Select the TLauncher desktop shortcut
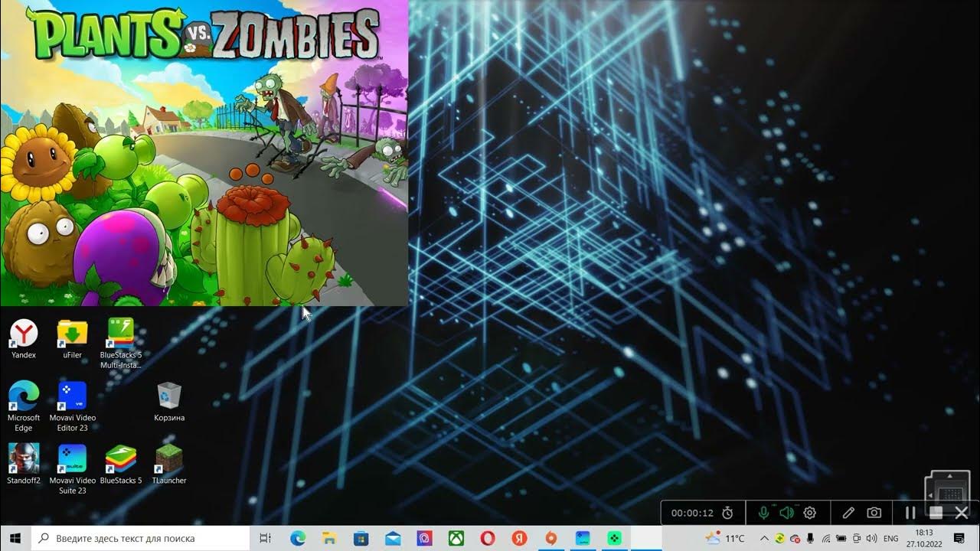Viewport: 980px width, 551px height. pyautogui.click(x=169, y=464)
